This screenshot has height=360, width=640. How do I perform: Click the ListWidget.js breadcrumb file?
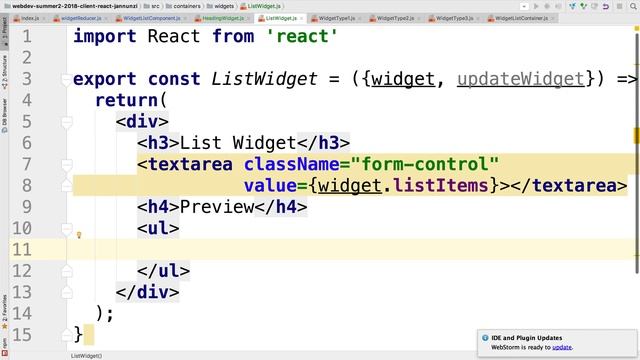coord(260,6)
